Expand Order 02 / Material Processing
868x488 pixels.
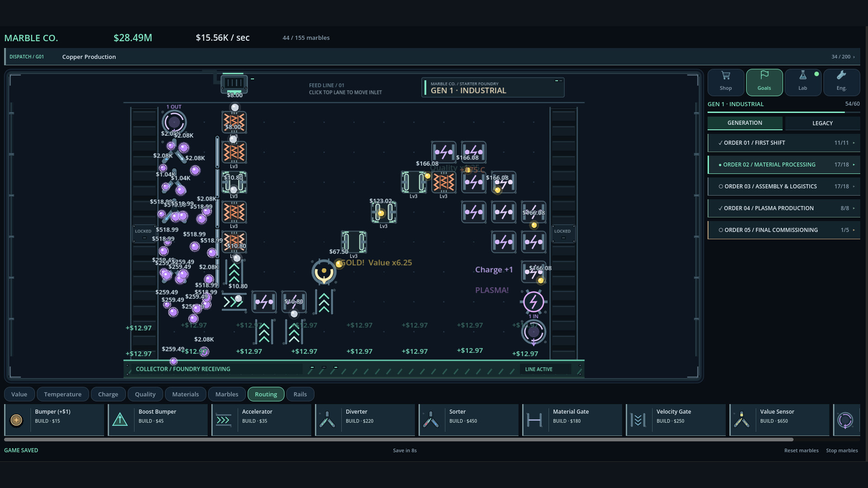click(784, 164)
